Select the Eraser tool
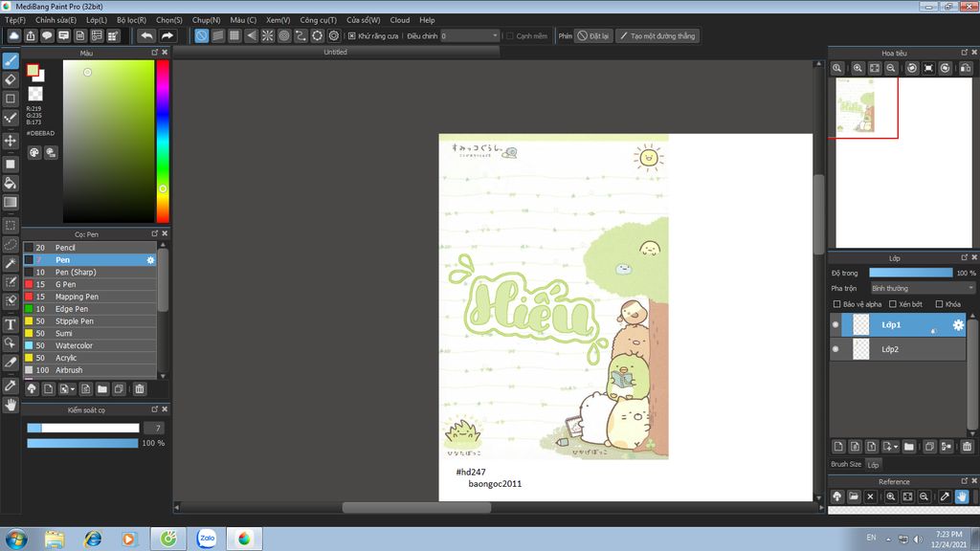 (11, 79)
